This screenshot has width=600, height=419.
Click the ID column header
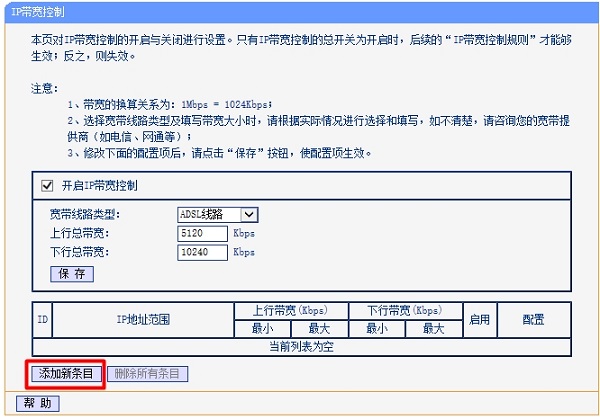43,320
